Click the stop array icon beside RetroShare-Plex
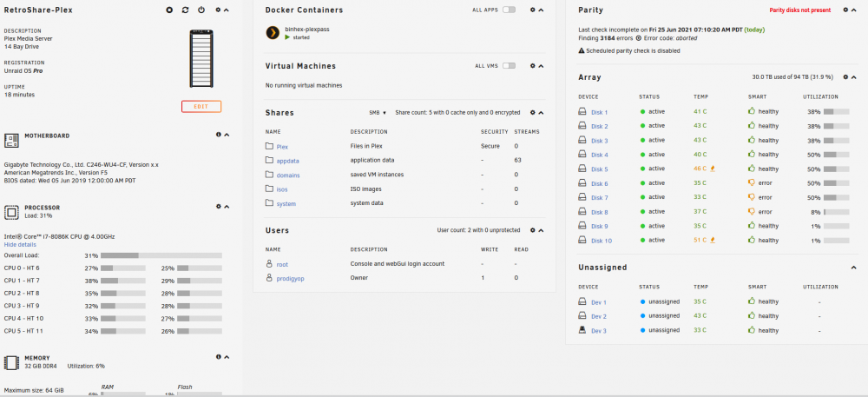This screenshot has width=868, height=397. tap(170, 10)
